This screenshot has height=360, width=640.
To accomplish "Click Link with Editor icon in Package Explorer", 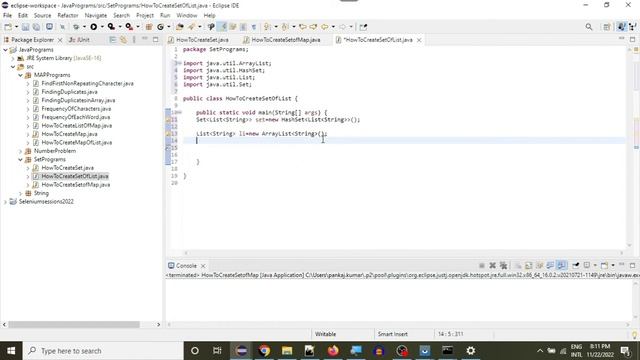I will point(123,40).
